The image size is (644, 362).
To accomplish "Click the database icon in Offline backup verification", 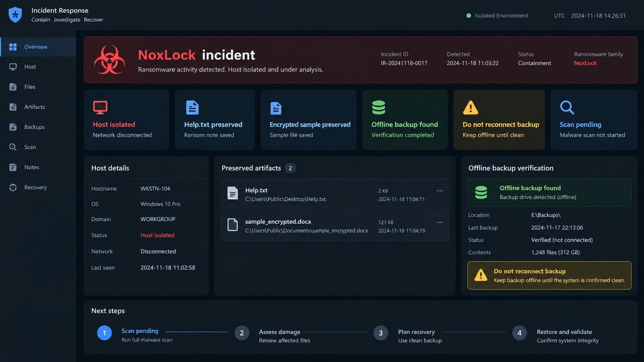I will pos(481,192).
